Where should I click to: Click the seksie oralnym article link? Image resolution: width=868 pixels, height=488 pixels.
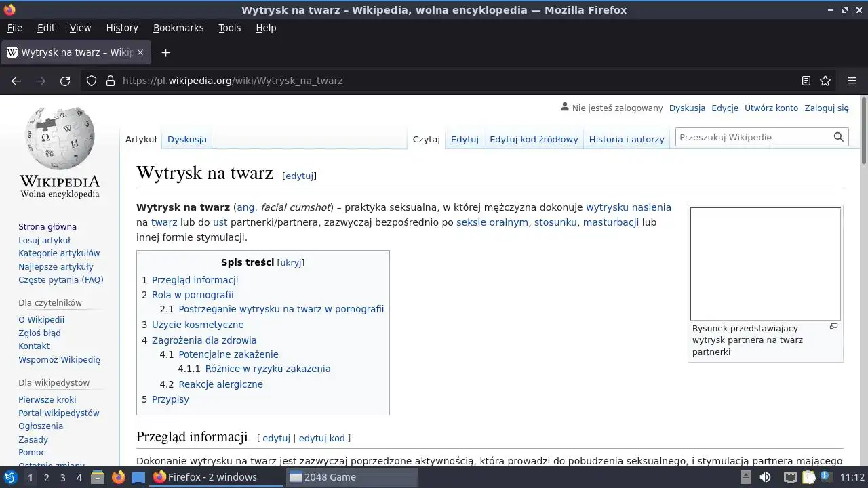click(x=492, y=222)
